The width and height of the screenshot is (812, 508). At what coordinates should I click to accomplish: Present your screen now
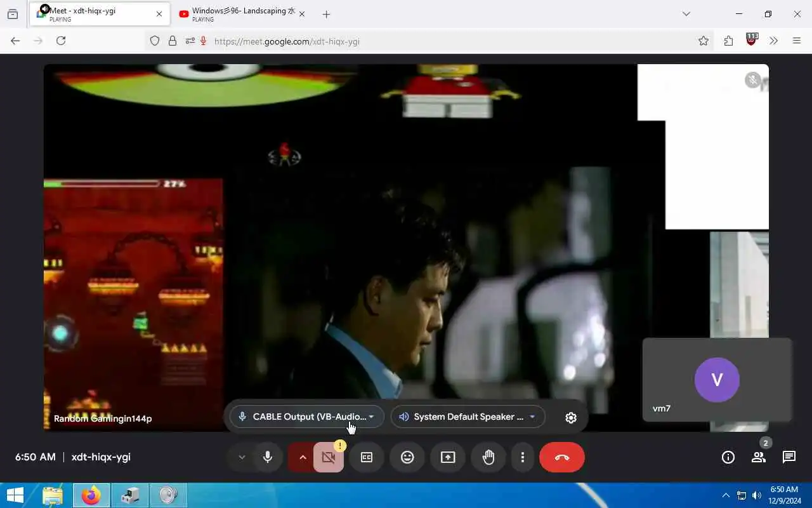click(x=448, y=457)
